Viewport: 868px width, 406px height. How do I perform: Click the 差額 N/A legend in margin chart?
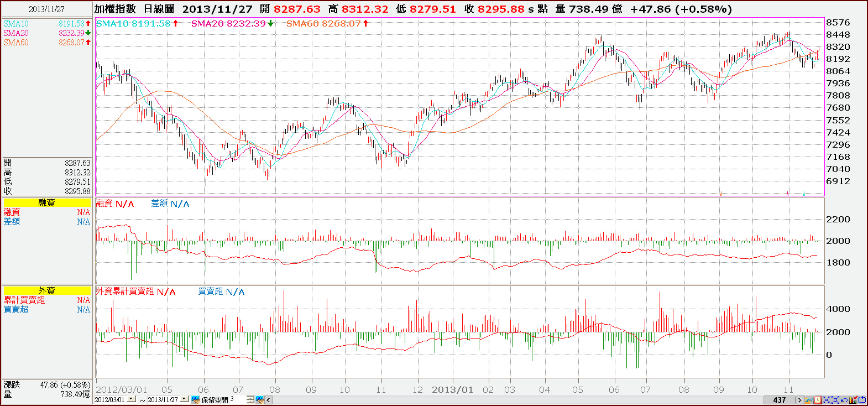point(170,204)
